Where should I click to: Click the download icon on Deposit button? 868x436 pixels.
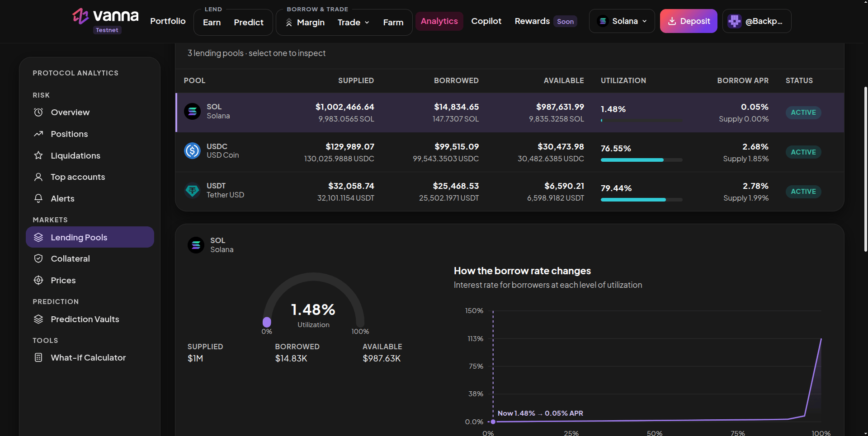(672, 21)
